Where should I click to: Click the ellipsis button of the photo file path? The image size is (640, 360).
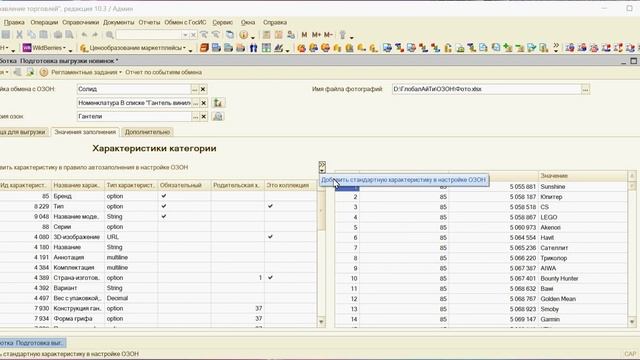[x=586, y=89]
